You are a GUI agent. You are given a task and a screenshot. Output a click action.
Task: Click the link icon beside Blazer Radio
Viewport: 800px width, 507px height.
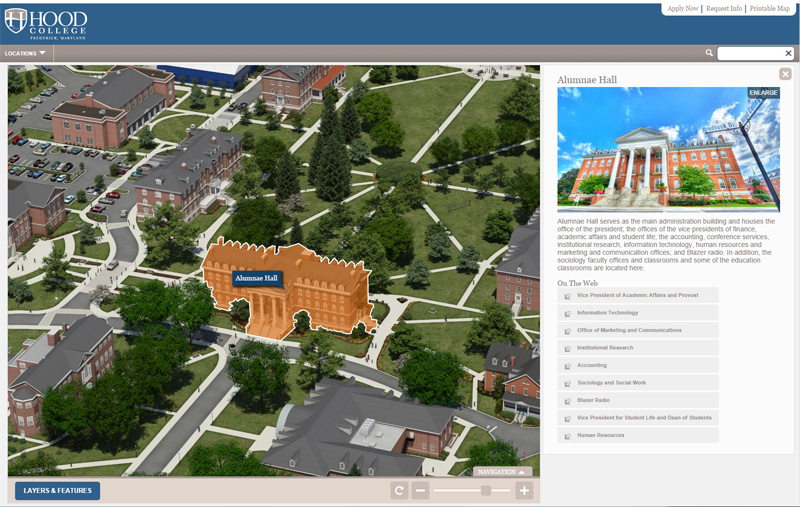(568, 400)
